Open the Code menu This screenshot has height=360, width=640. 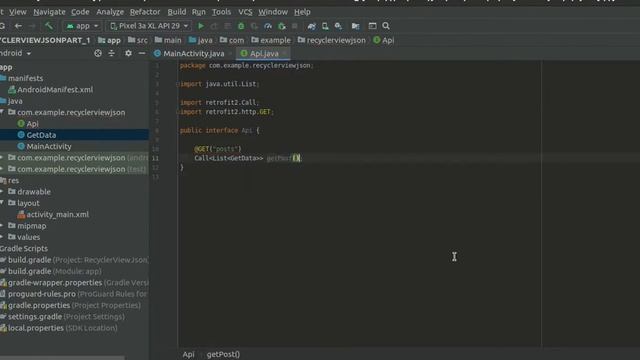click(80, 12)
